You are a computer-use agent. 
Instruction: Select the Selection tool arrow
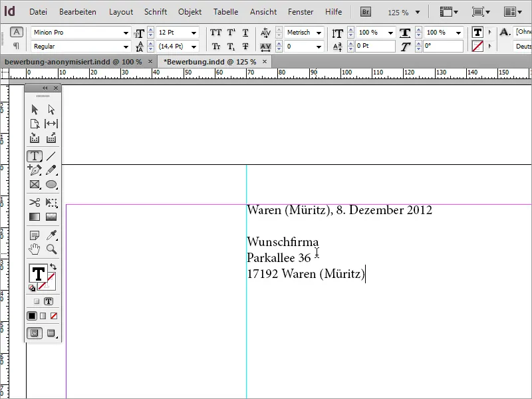tap(35, 110)
